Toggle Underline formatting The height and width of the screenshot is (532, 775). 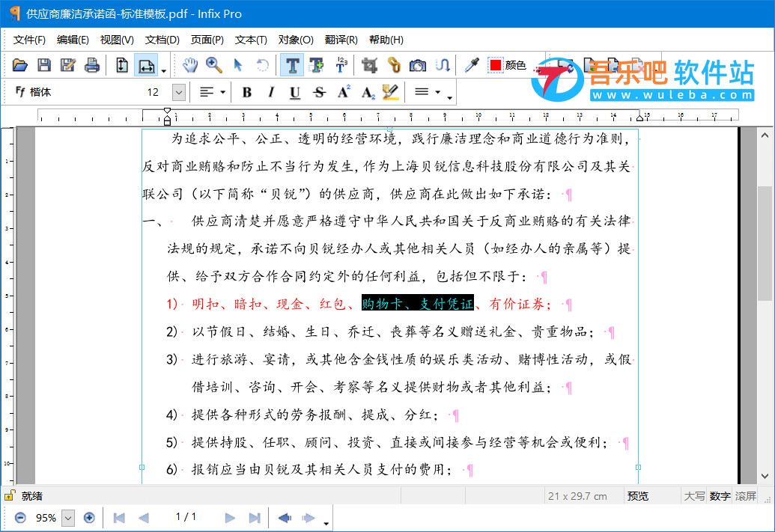pos(295,92)
